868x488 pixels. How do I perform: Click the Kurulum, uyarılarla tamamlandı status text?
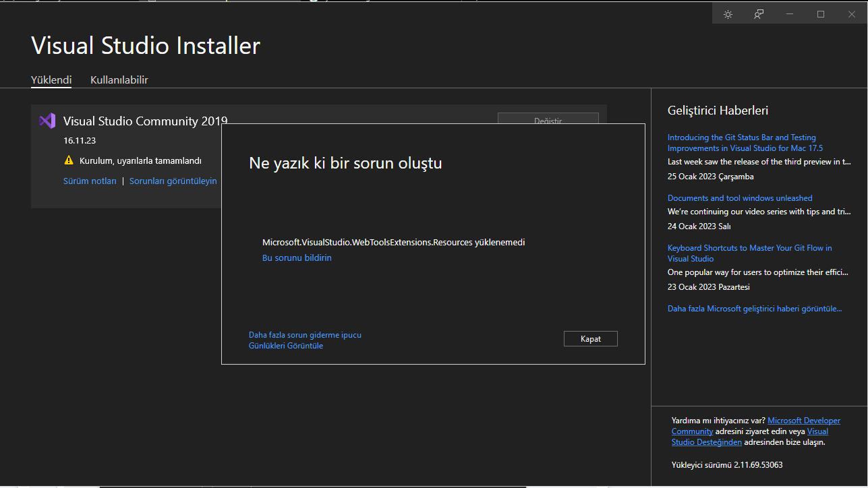[140, 160]
